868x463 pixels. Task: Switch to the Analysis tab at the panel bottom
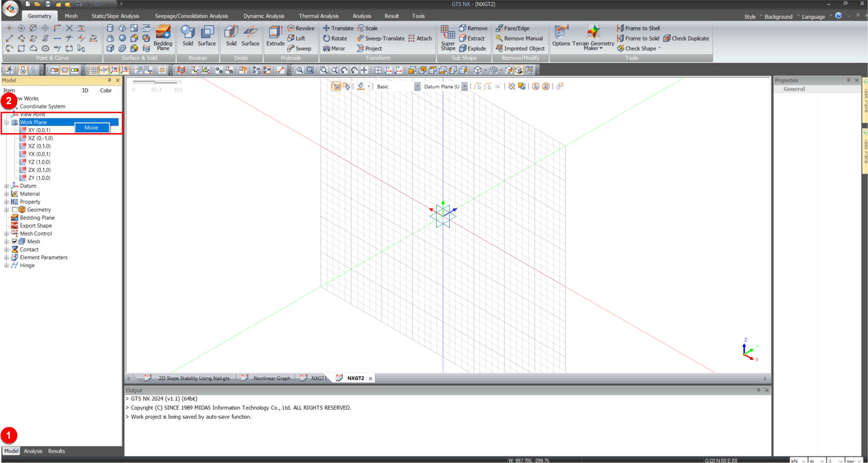click(x=33, y=451)
